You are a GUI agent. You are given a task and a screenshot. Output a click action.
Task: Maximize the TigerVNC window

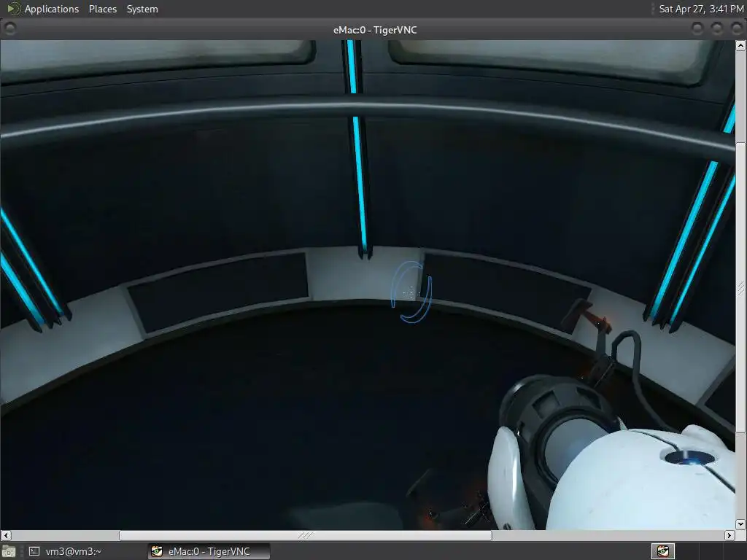coord(717,29)
